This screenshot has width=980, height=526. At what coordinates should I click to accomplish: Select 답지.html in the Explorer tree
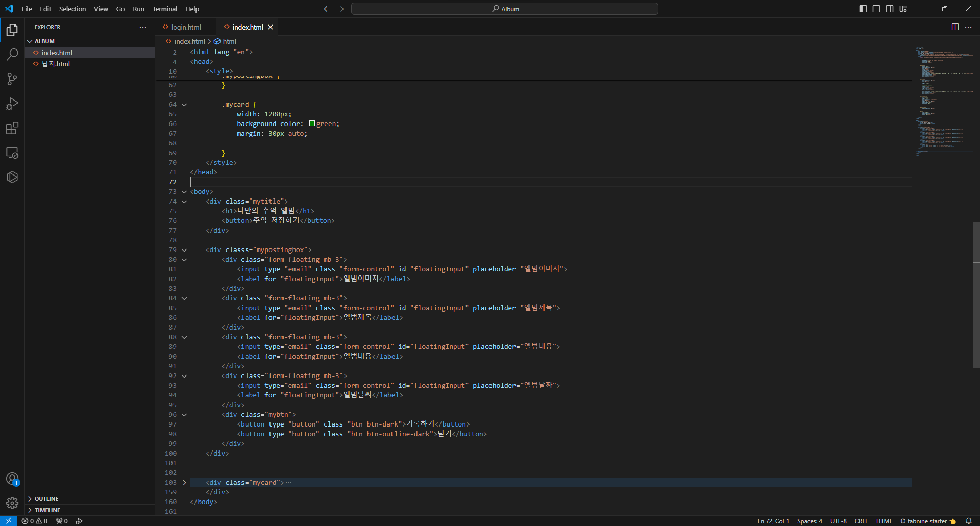[x=90, y=64]
